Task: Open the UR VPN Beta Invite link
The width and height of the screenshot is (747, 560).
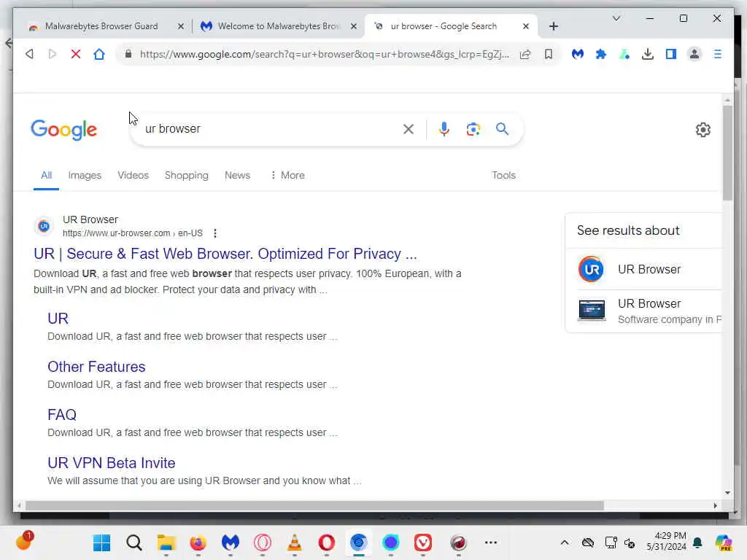Action: tap(111, 463)
